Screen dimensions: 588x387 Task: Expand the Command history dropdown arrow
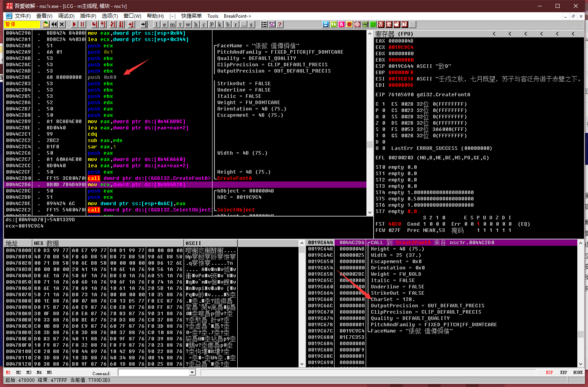pos(192,372)
